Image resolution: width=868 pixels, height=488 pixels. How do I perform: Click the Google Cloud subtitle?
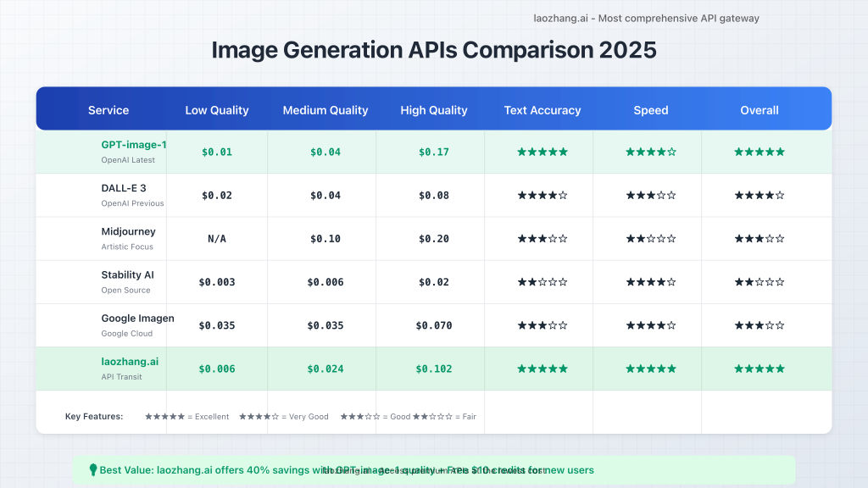127,333
